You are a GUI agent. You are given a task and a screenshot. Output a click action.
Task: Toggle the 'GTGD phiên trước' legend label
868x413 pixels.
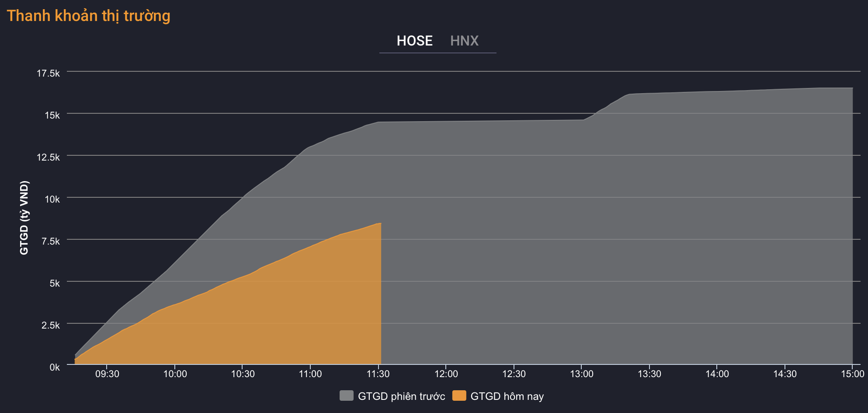coord(401,396)
